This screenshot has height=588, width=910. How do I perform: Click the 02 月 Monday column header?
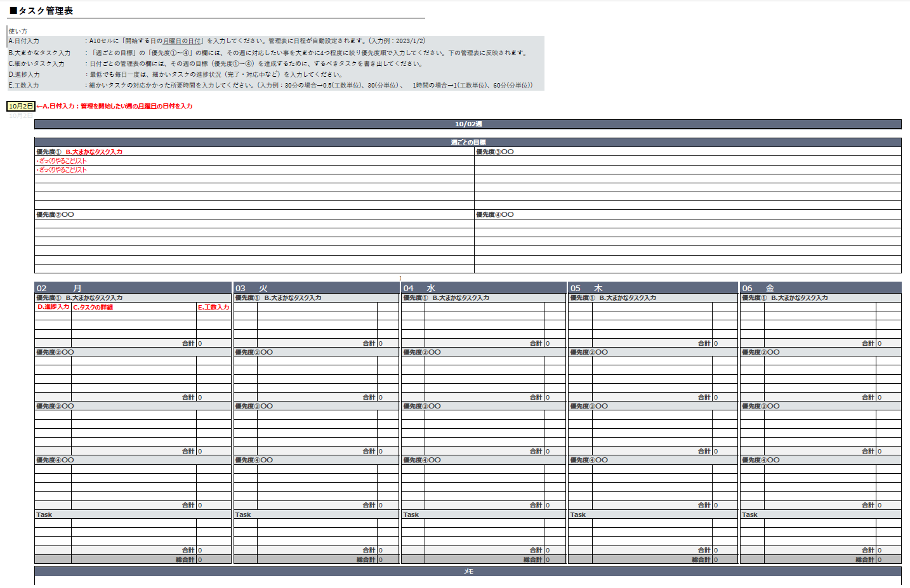[133, 288]
